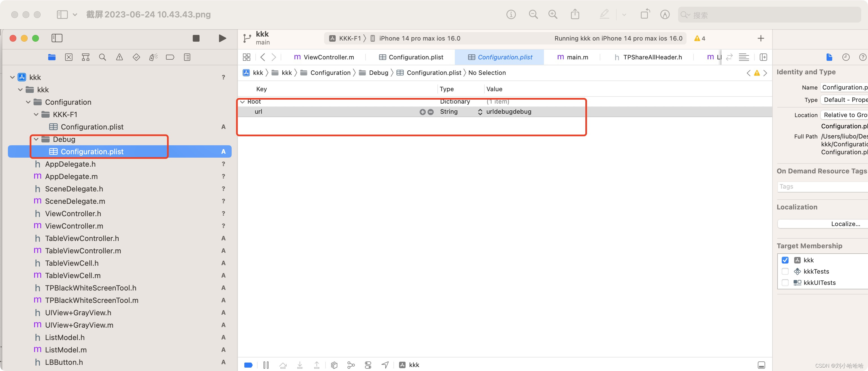Viewport: 868px width, 371px height.
Task: Click Debug in the jump bar
Action: (374, 73)
